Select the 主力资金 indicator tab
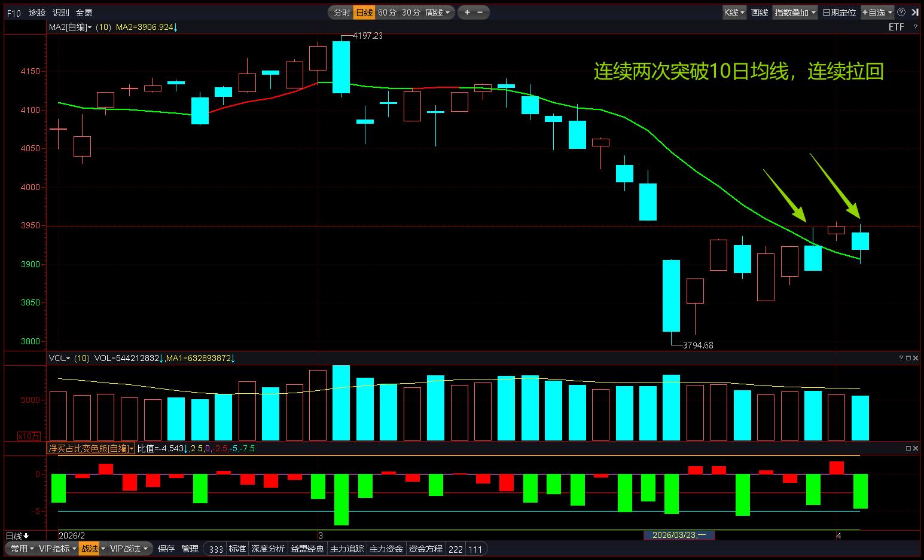The image size is (924, 560). coord(386,549)
